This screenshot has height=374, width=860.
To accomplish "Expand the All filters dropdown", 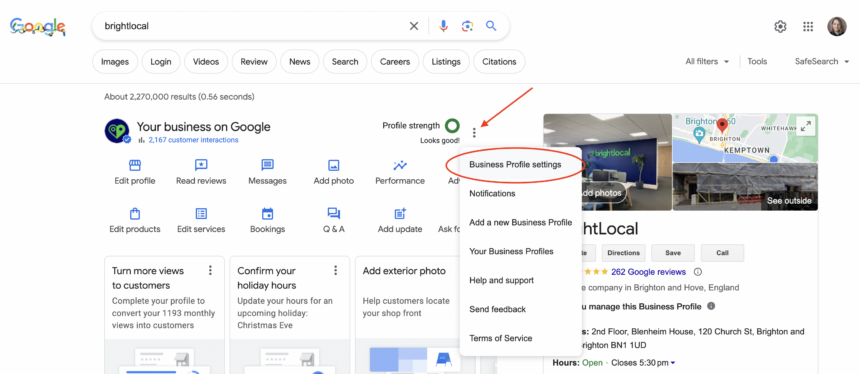I will coord(707,61).
